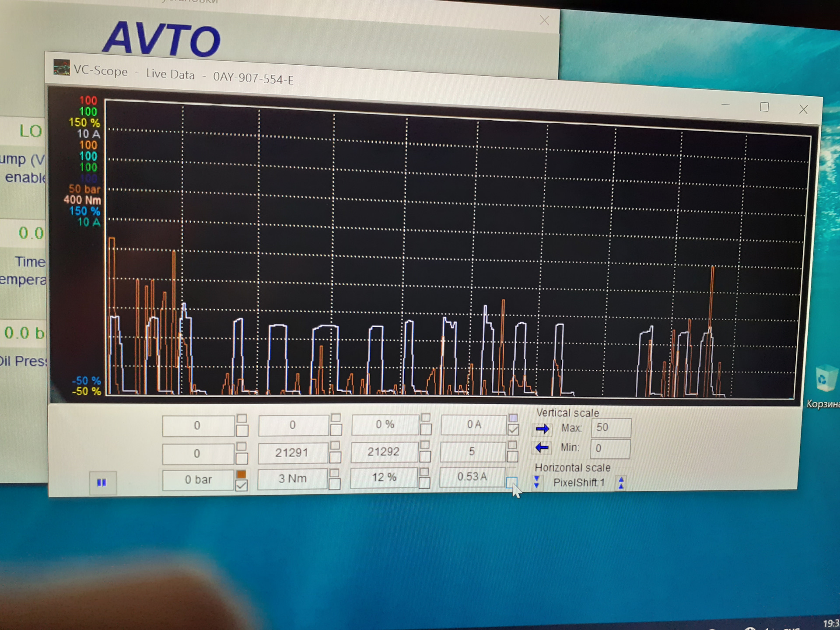This screenshot has height=630, width=840.
Task: Click the vertical scale Max field
Action: pos(611,427)
